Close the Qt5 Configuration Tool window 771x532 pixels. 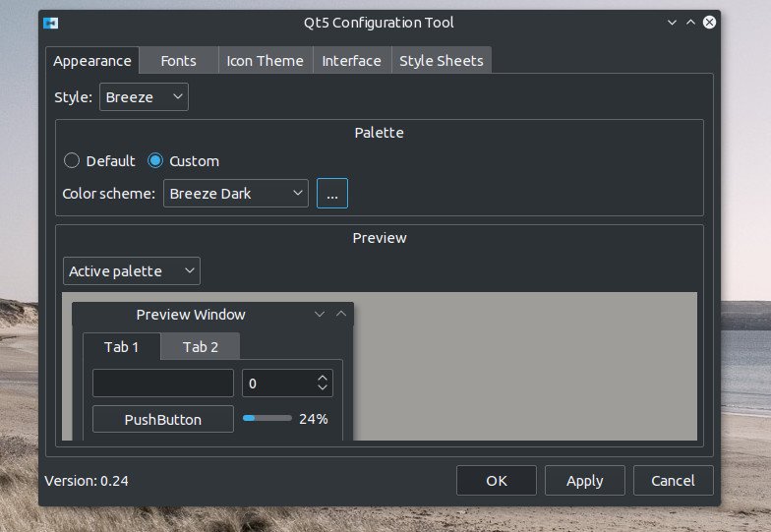(709, 22)
